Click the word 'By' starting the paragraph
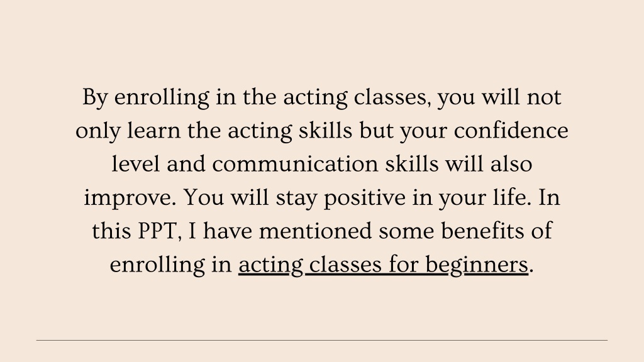This screenshot has width=644, height=362. coord(95,98)
